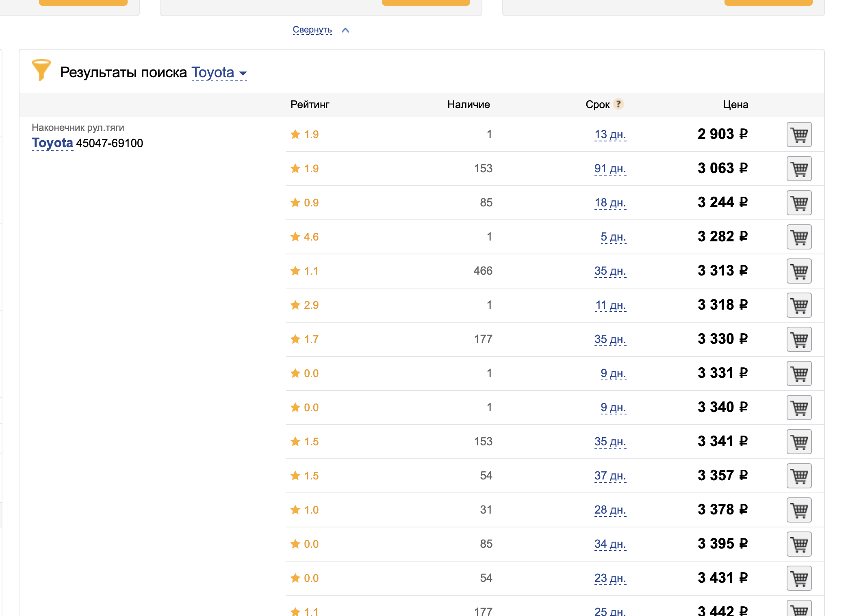Sort by the Наличие column header
Image resolution: width=859 pixels, height=616 pixels.
469,104
